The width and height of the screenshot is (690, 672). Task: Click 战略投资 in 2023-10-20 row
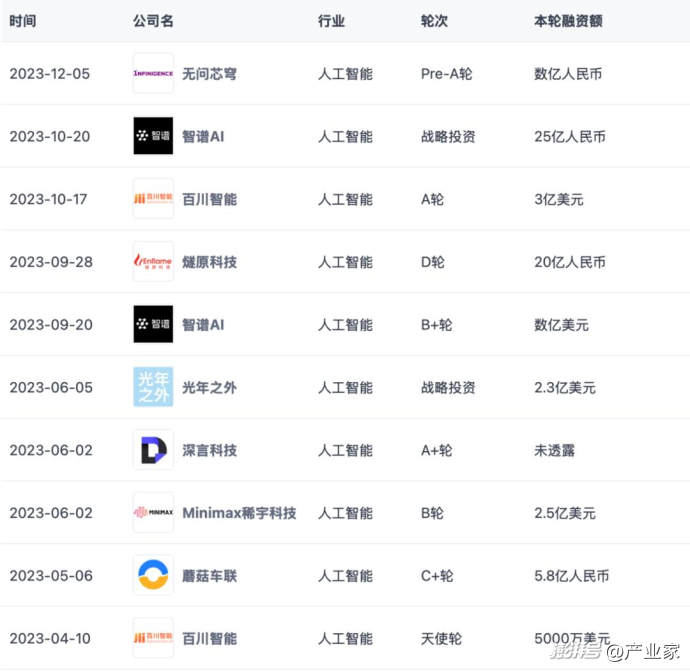[x=448, y=136]
